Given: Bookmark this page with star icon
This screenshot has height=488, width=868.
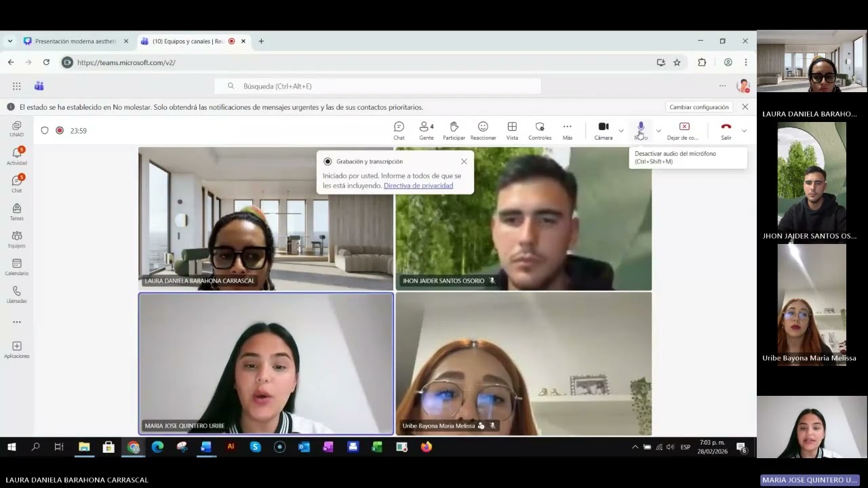Looking at the screenshot, I should tap(677, 62).
